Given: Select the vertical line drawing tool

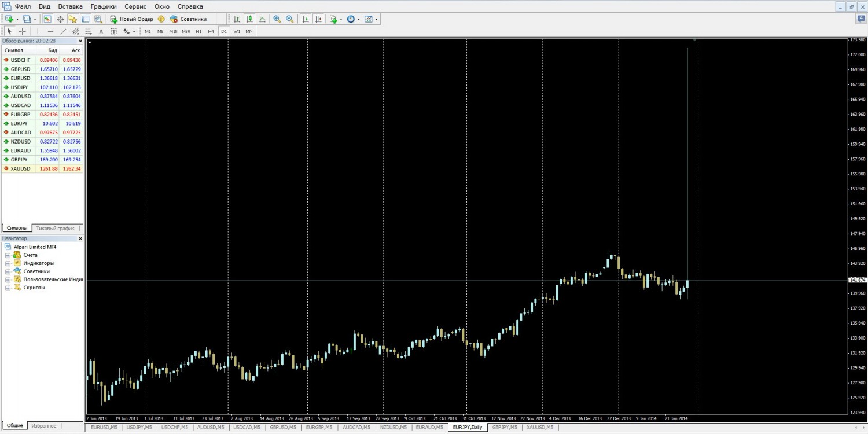Looking at the screenshot, I should pos(38,31).
